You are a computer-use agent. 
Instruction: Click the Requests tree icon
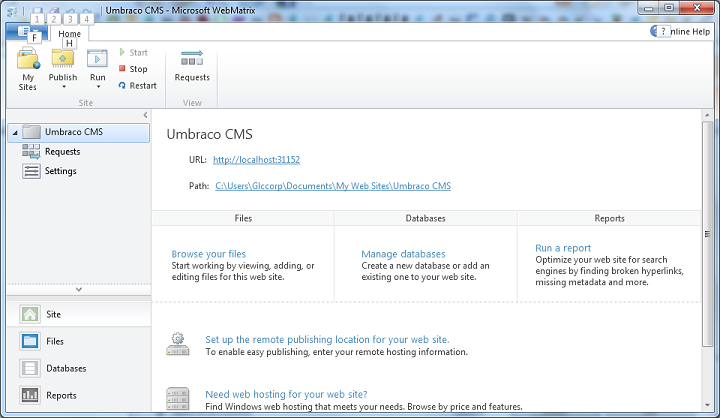(31, 151)
